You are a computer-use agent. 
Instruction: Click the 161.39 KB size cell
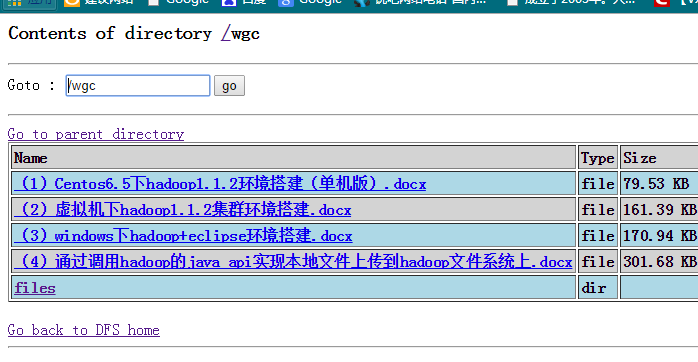(659, 209)
